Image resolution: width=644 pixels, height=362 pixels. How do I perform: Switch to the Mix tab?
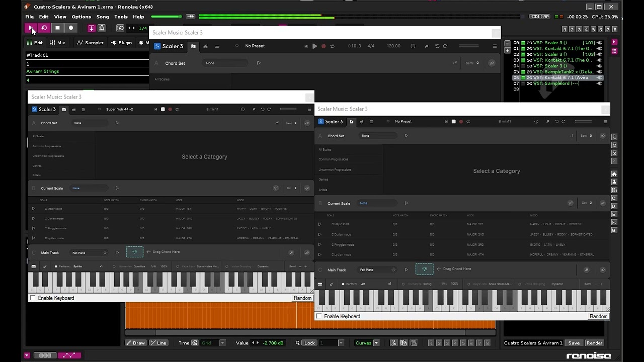58,43
